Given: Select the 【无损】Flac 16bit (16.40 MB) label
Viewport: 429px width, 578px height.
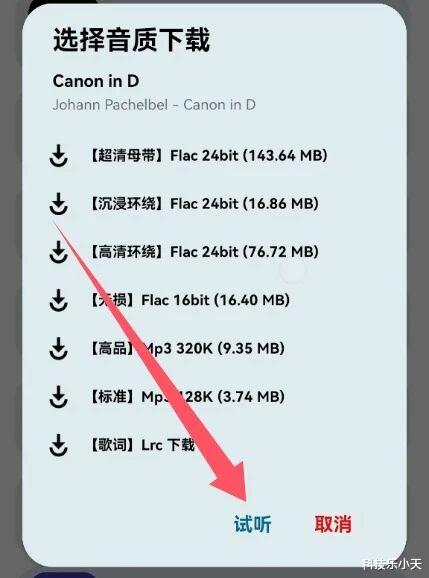Looking at the screenshot, I should 189,300.
